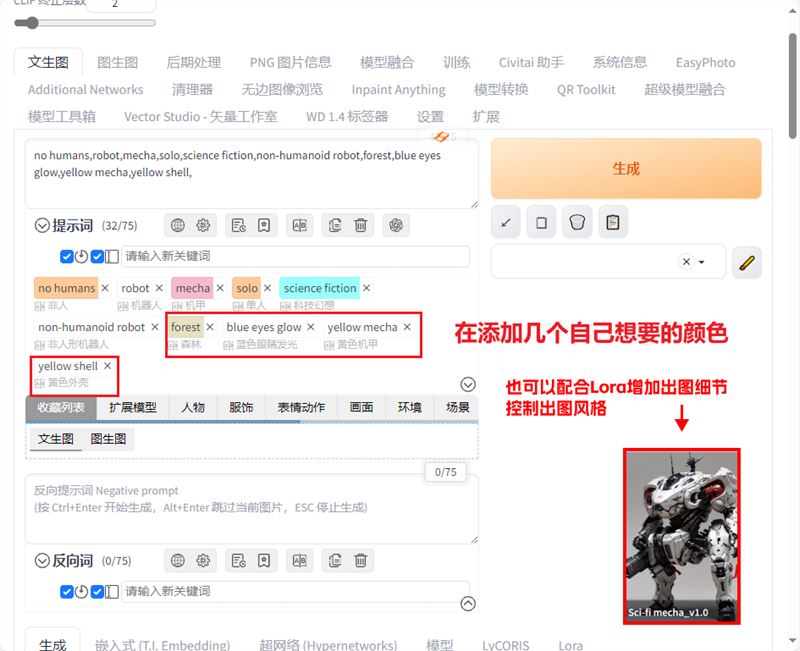The image size is (800, 651).
Task: Open the 后期处理 tab
Action: (194, 62)
